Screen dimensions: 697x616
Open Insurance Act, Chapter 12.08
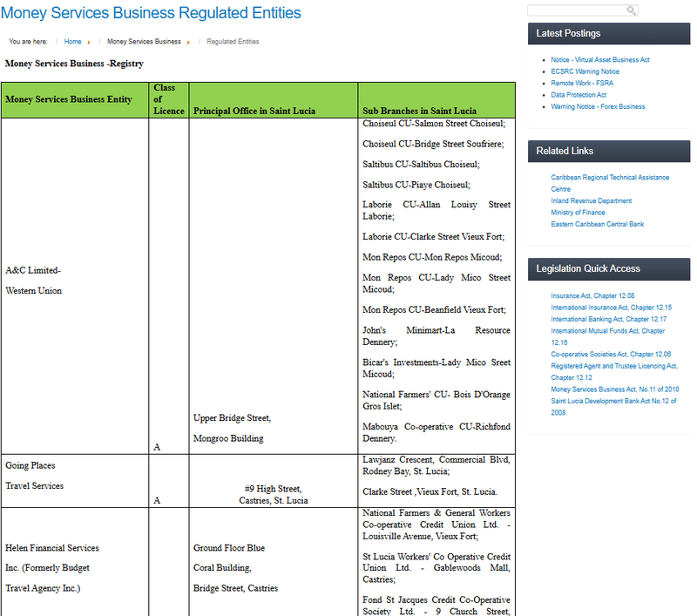592,295
